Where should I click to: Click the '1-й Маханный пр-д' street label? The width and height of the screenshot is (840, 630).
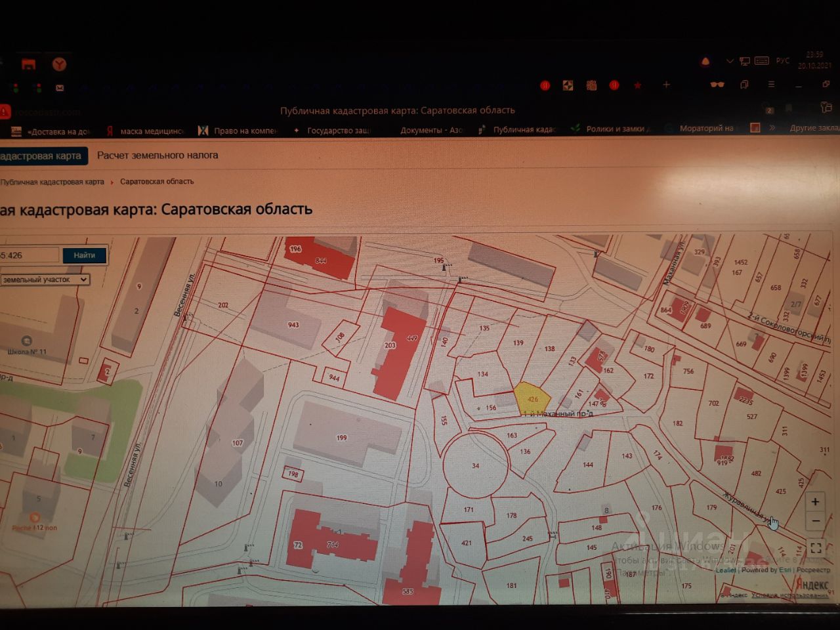(558, 414)
